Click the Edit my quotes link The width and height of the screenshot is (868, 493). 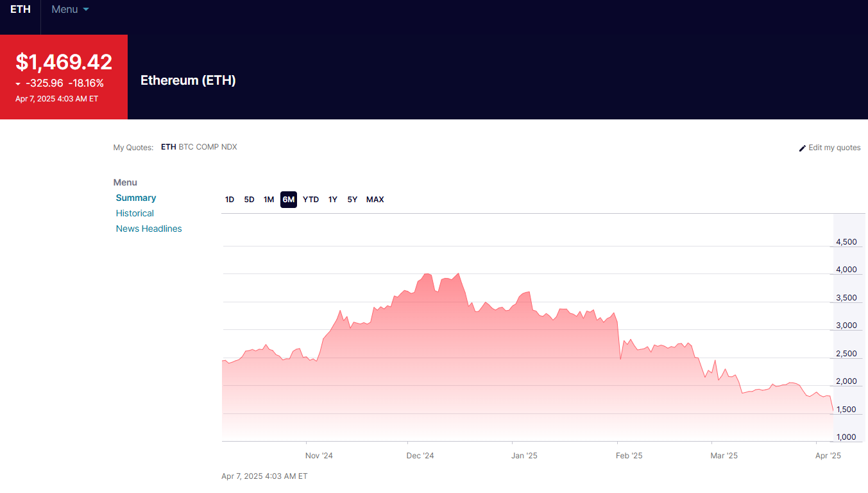pos(834,148)
